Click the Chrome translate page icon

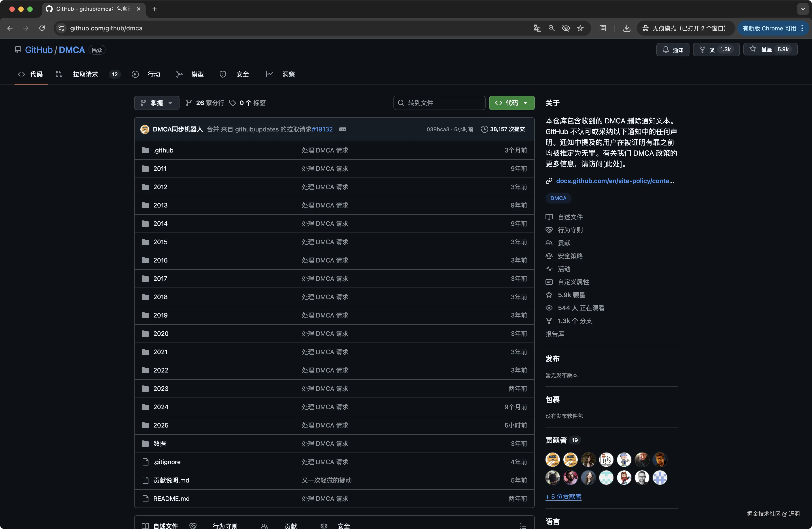[537, 28]
